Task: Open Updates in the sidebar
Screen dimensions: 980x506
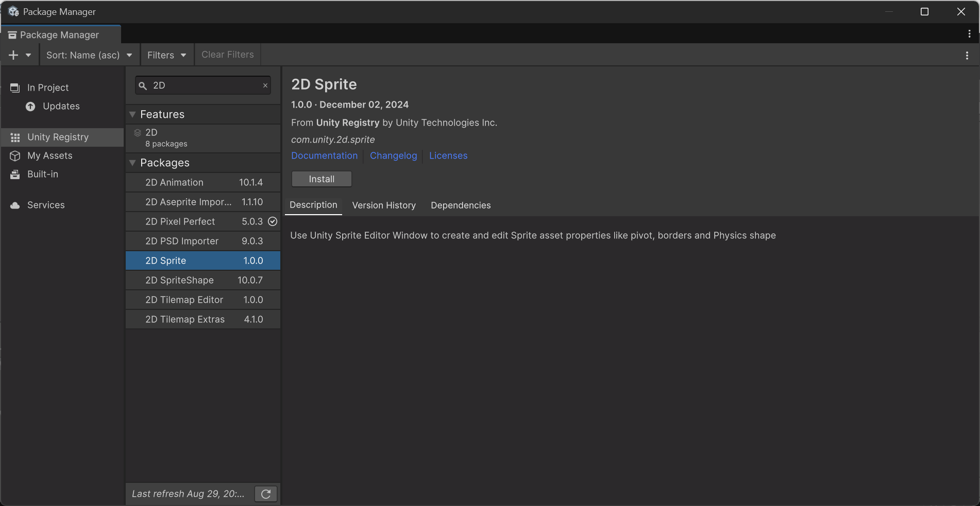Action: (x=61, y=106)
